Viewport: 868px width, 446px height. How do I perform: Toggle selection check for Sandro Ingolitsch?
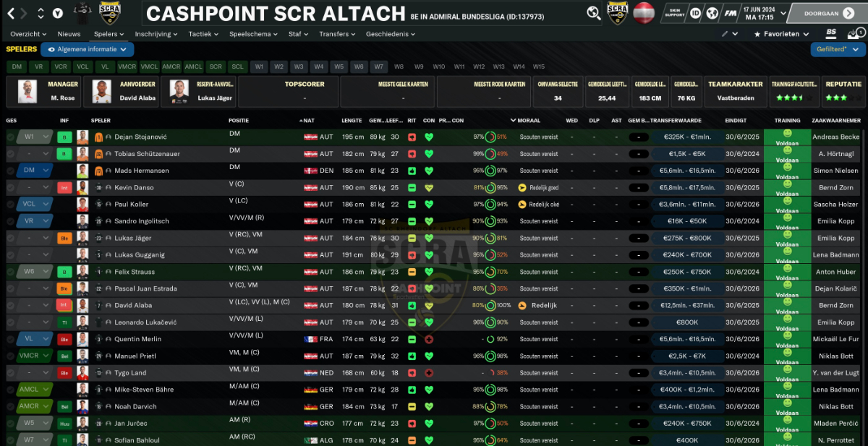[x=10, y=221]
